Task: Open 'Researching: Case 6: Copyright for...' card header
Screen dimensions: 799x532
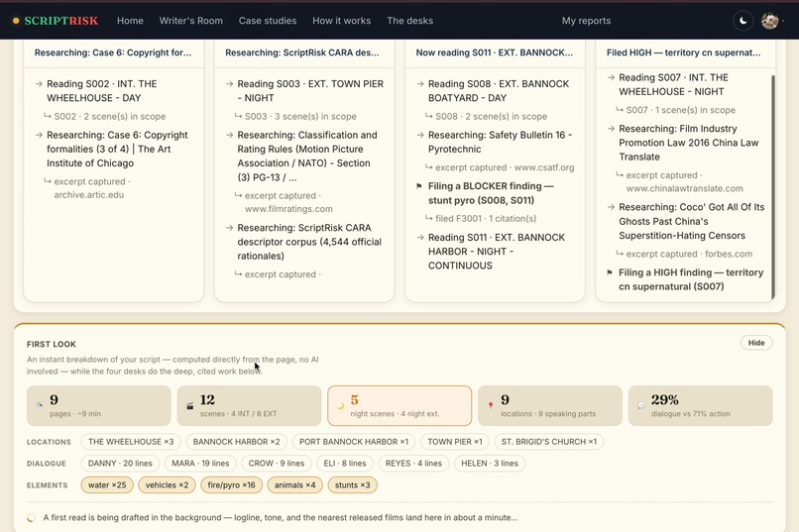Action: [113, 53]
